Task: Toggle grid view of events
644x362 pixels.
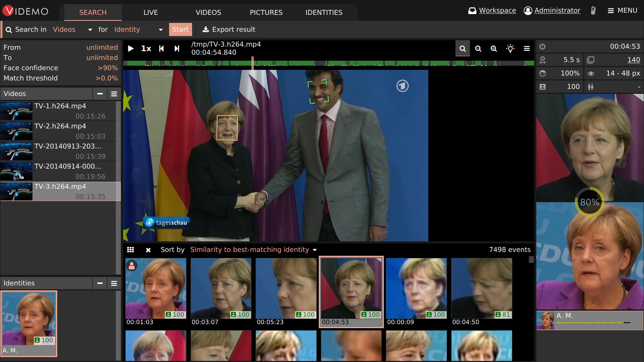Action: tap(131, 250)
